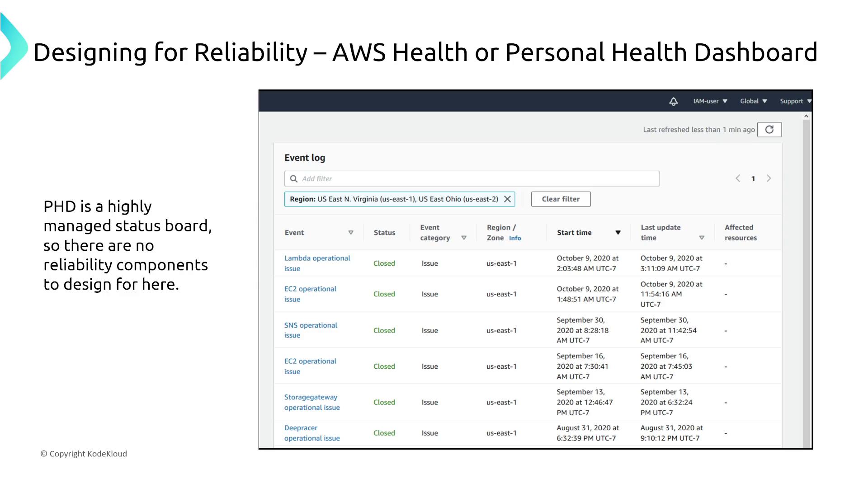The width and height of the screenshot is (868, 488).
Task: Expand the Global region dropdown
Action: 753,101
